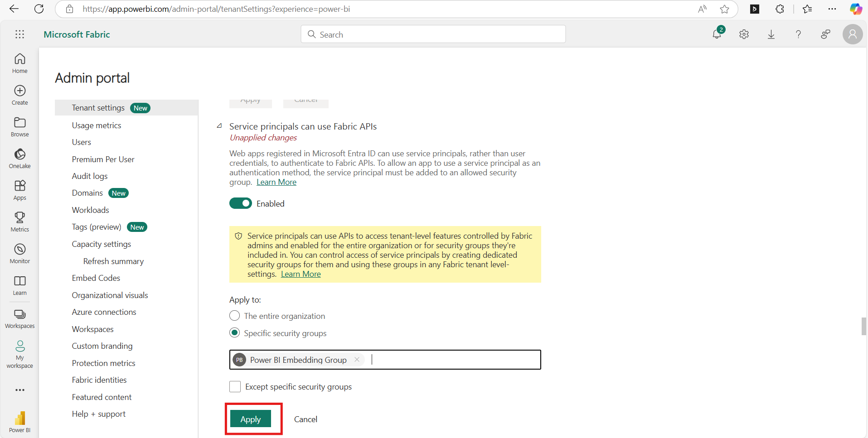Open Learn More link in yellow banner
Viewport: 868px width, 438px height.
pyautogui.click(x=301, y=274)
